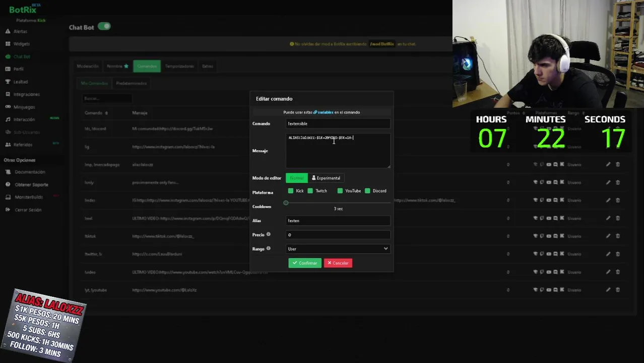Screen dimensions: 644x363
Task: Switch to the Temporizadores tab
Action: [179, 66]
